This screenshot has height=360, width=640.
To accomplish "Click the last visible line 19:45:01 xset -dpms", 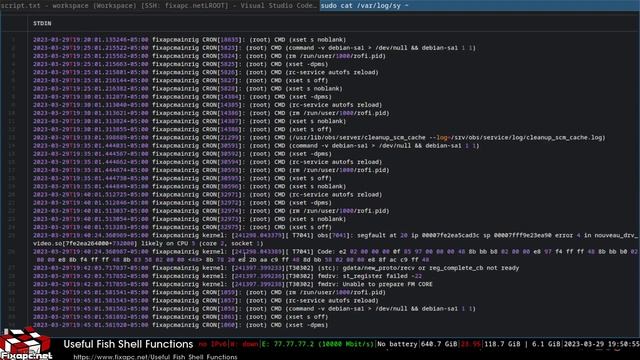I will (x=181, y=325).
